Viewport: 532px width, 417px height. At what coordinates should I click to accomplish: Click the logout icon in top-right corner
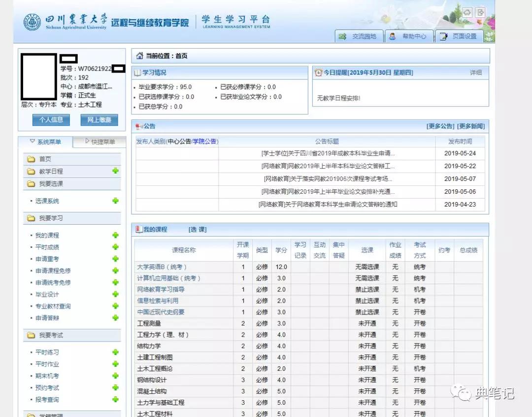(480, 12)
